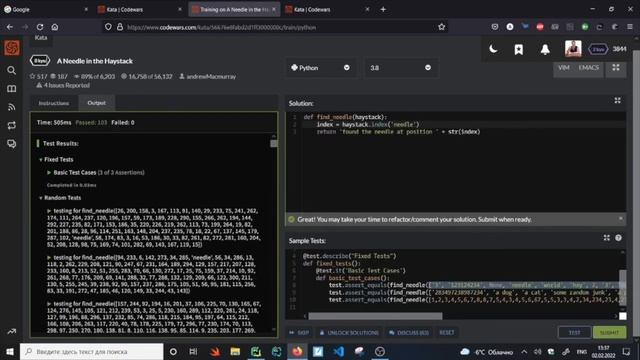640x360 pixels.
Task: Click UNLOCK SOLUTIONS button
Action: click(x=349, y=333)
